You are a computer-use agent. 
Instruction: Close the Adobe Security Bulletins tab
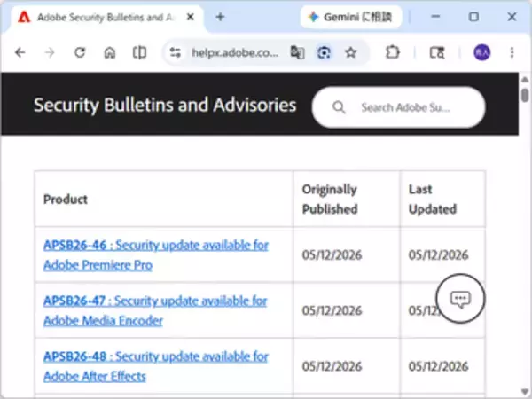[191, 17]
